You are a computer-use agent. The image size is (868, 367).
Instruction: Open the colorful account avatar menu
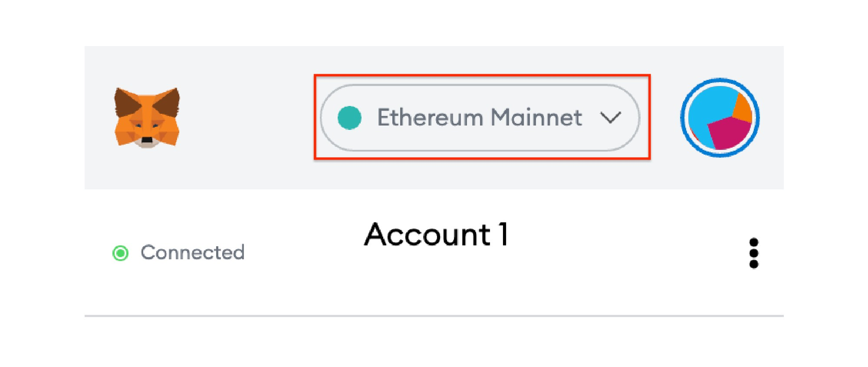720,118
